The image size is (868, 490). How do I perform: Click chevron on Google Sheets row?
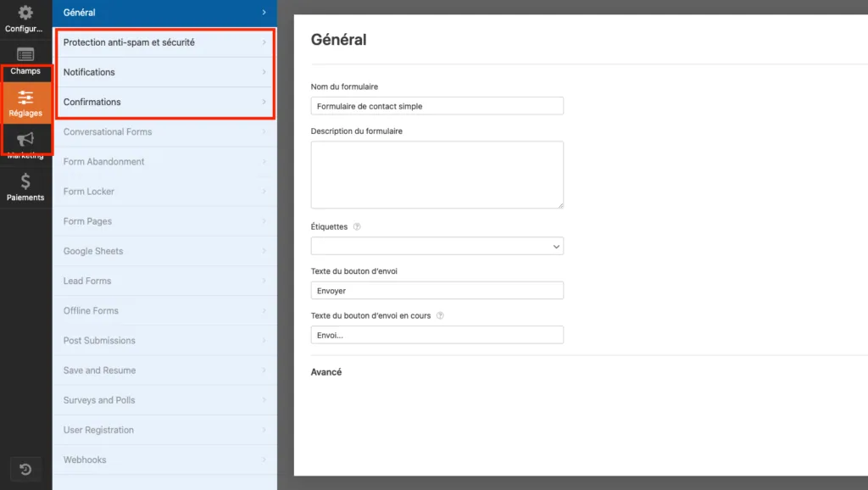pos(264,252)
